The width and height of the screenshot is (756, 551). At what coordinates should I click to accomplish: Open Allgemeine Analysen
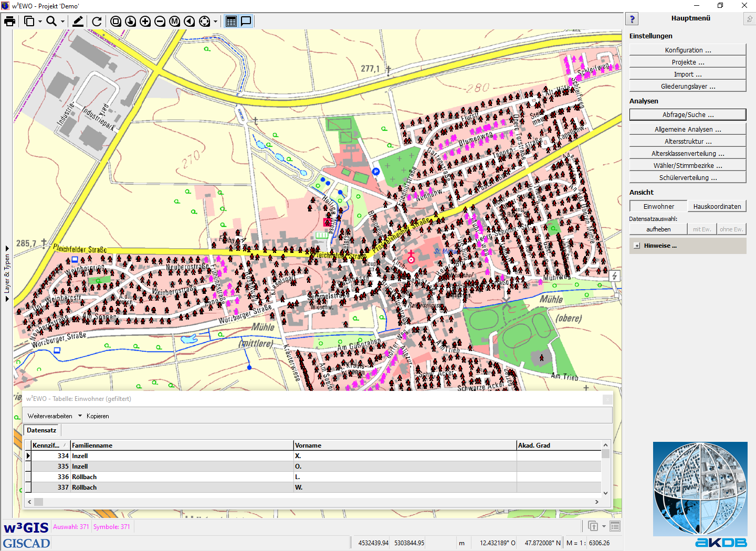[x=688, y=129]
